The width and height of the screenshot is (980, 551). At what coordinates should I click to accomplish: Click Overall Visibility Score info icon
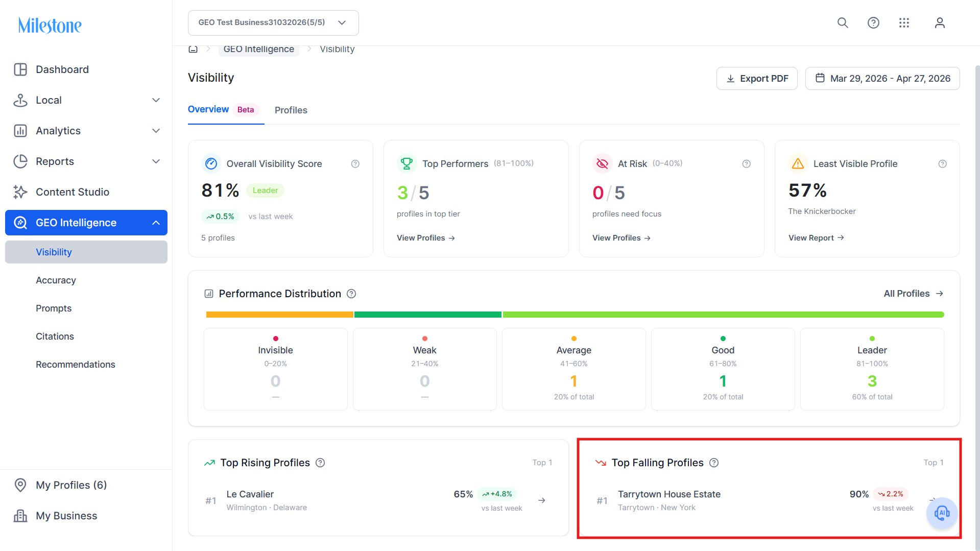pos(355,164)
